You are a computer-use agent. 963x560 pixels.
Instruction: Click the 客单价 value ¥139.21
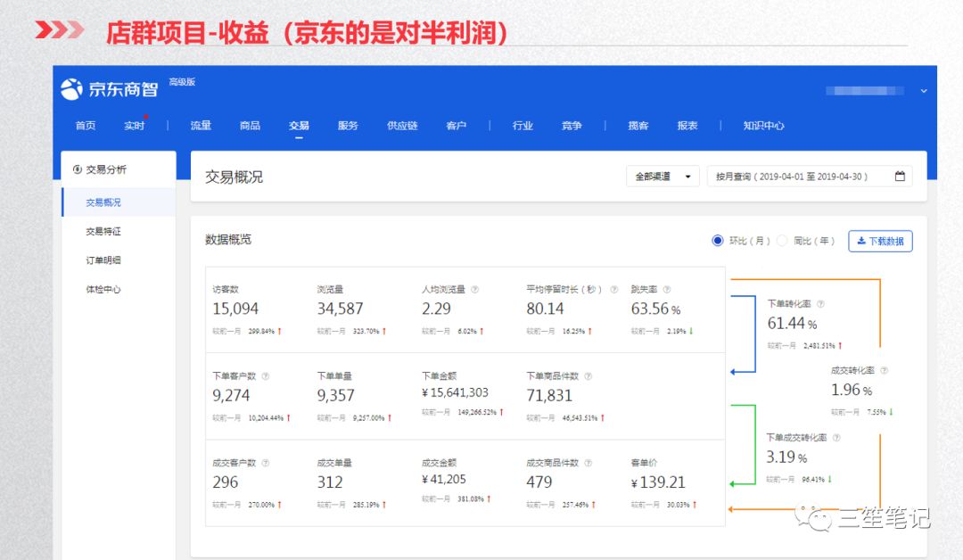[658, 482]
